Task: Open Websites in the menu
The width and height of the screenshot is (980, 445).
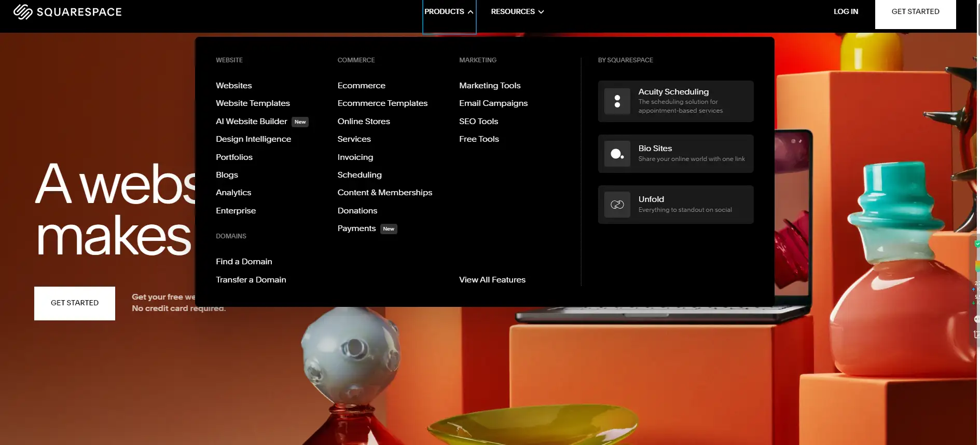Action: 234,86
